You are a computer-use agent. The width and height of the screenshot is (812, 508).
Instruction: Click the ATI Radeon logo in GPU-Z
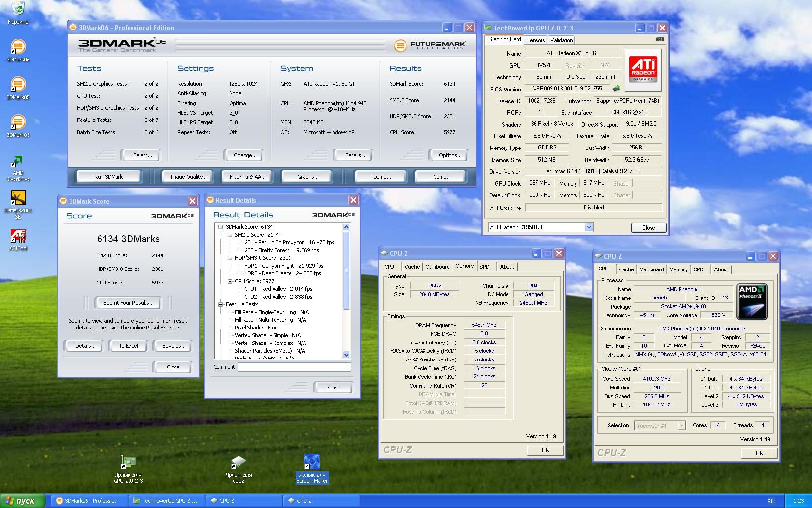(x=643, y=70)
